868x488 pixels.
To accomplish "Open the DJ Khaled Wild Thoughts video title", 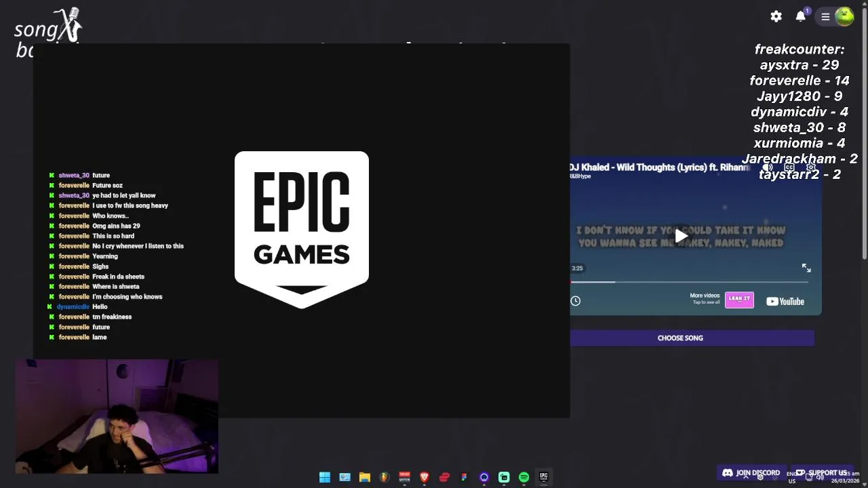I will (659, 167).
